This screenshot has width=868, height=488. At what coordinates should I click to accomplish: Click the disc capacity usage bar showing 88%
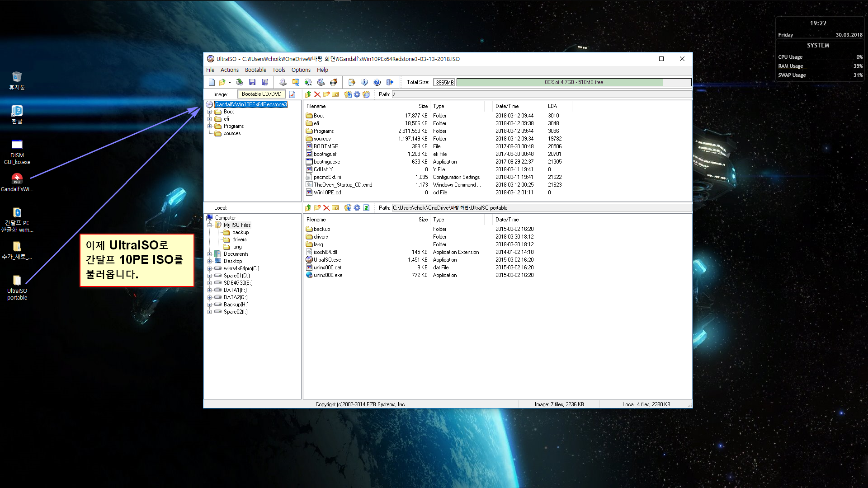pos(574,82)
